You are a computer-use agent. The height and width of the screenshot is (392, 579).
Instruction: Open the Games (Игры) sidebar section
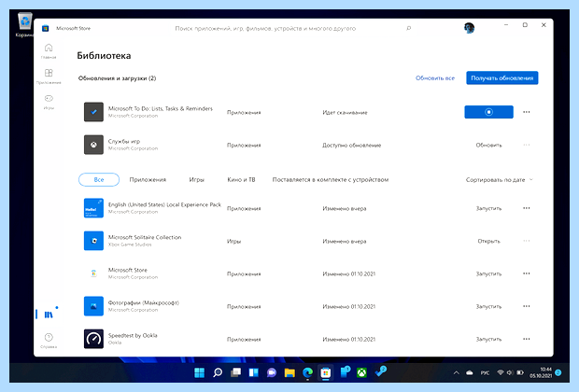tap(49, 102)
